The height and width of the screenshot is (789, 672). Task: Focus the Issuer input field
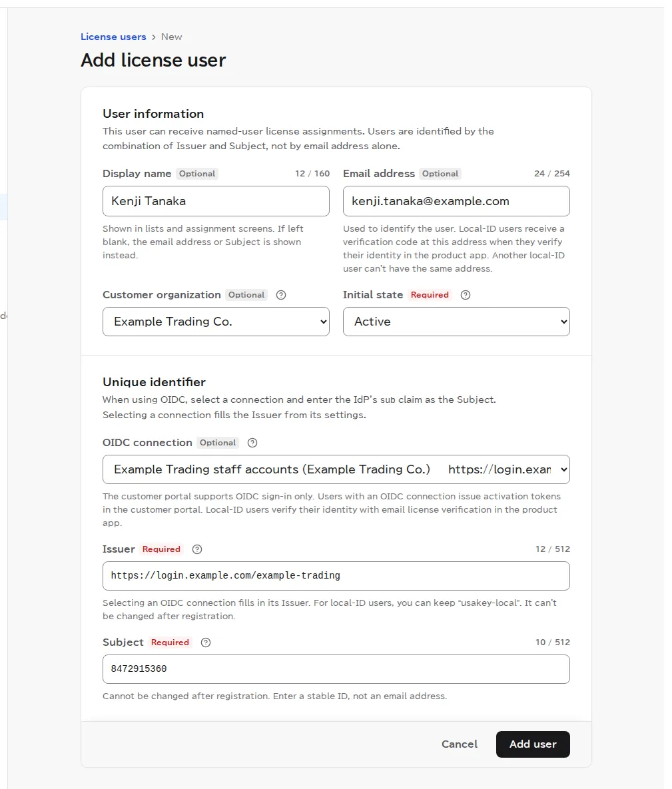336,576
